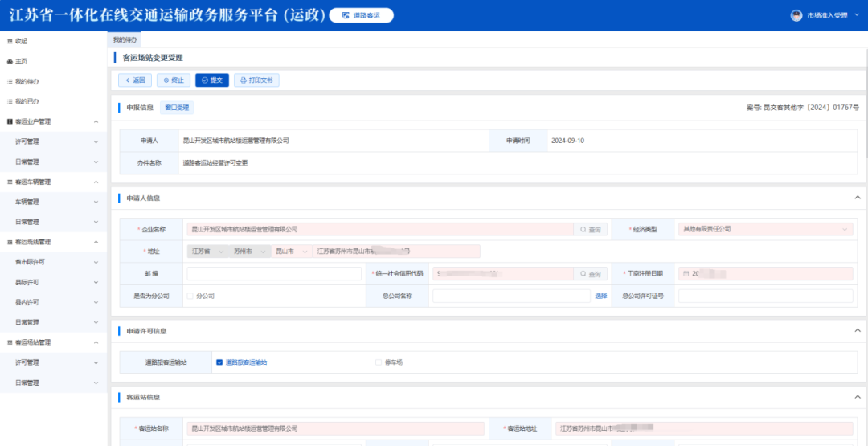Click the 打印文书 print button
Image resolution: width=868 pixels, height=446 pixels.
(256, 80)
